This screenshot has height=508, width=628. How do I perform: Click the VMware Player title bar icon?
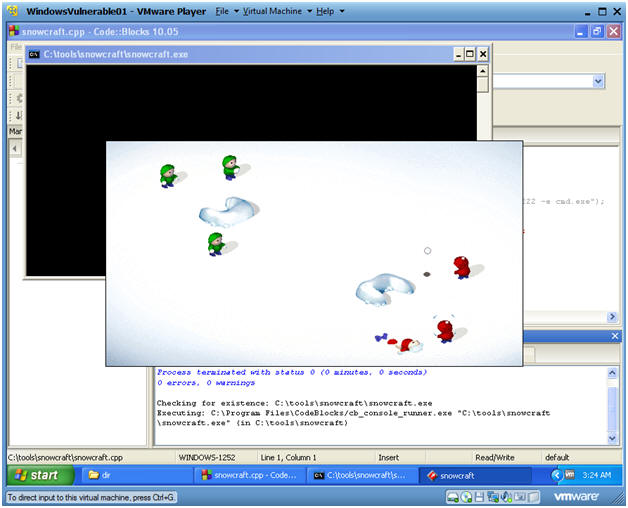pyautogui.click(x=13, y=11)
